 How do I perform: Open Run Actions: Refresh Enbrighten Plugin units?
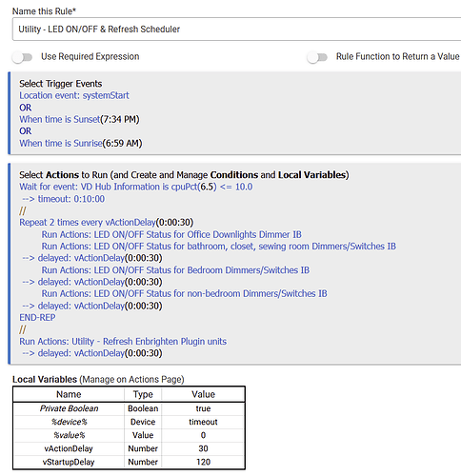[x=123, y=342]
